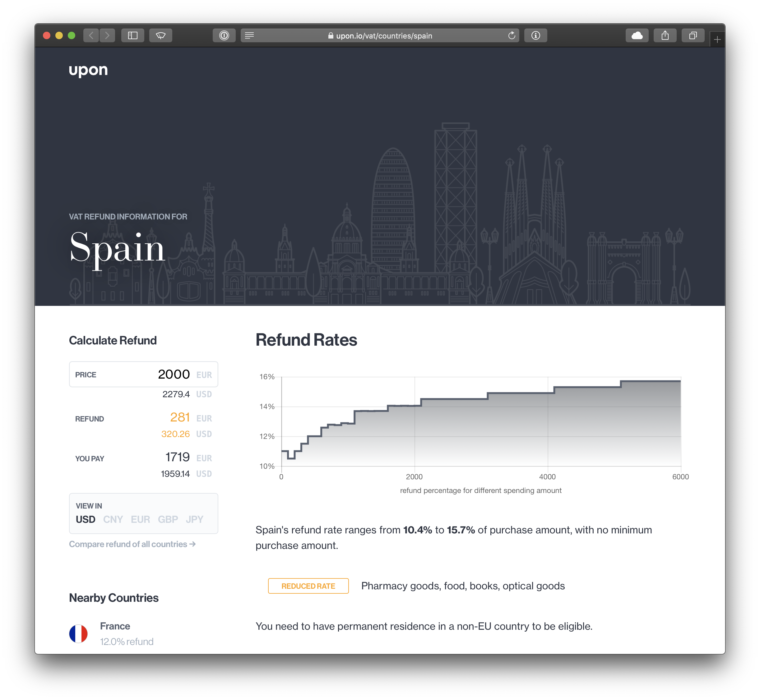Toggle the browser sidebar

[132, 35]
